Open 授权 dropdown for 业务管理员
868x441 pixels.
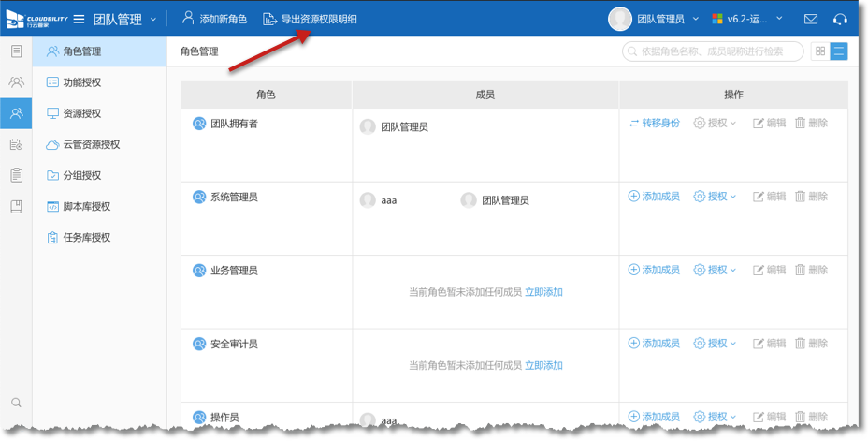tap(715, 270)
